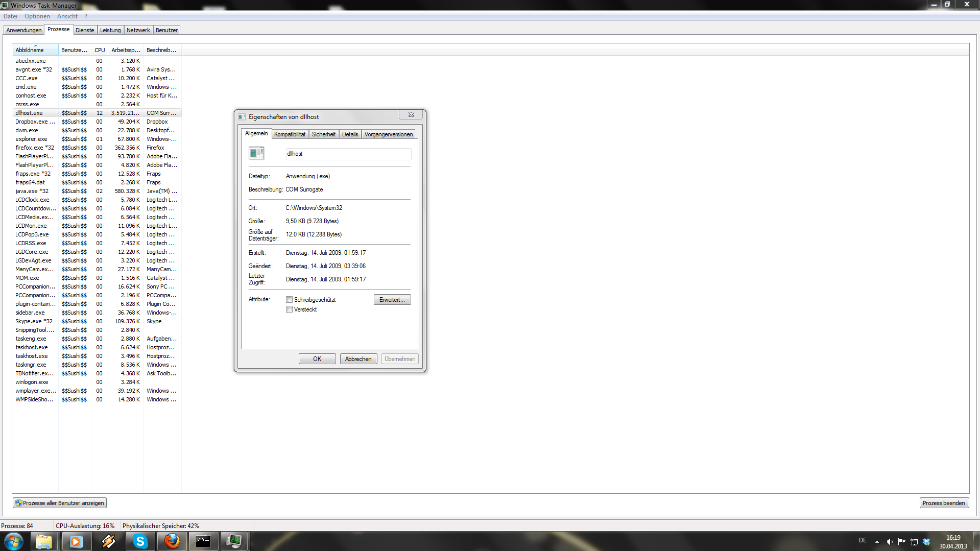
Task: Toggle Versteckt checkbox
Action: [x=290, y=309]
